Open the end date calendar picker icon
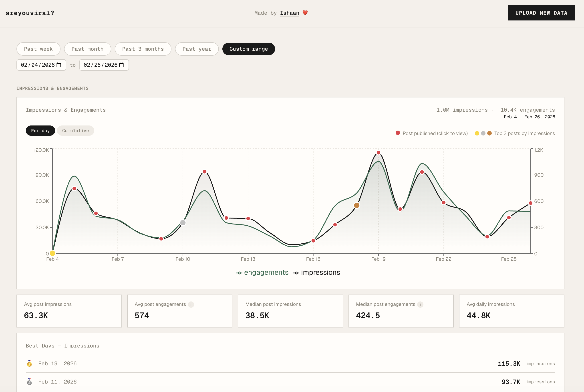Image resolution: width=584 pixels, height=392 pixels. pyautogui.click(x=121, y=65)
